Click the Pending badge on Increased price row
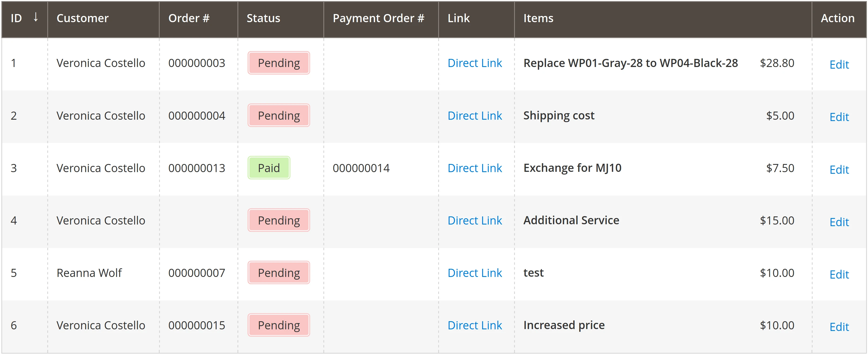The image size is (868, 355). [278, 325]
